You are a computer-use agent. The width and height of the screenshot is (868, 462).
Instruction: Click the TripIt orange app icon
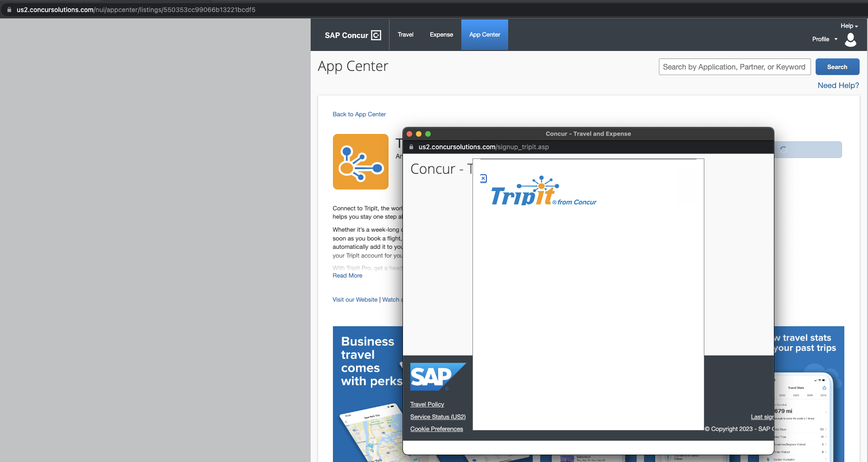click(x=361, y=162)
